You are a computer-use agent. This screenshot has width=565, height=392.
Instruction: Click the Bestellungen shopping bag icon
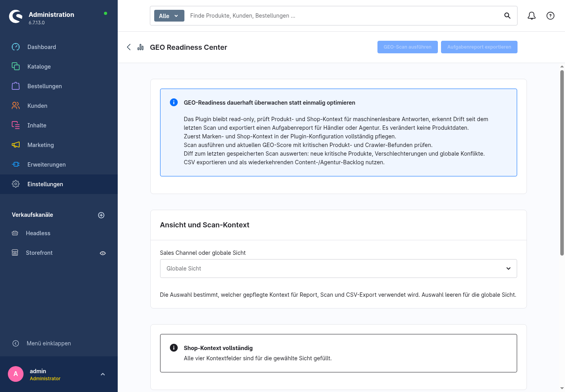[16, 86]
